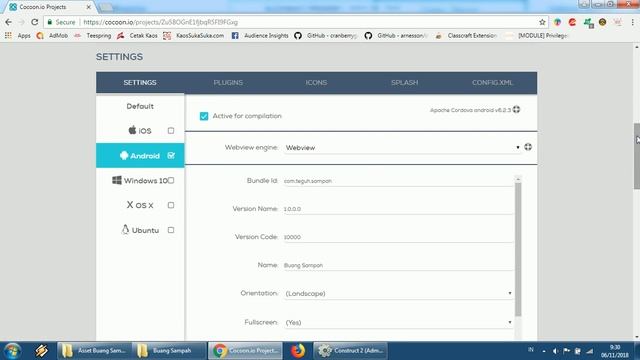Switch to Construct 2 in the taskbar

pyautogui.click(x=351, y=351)
